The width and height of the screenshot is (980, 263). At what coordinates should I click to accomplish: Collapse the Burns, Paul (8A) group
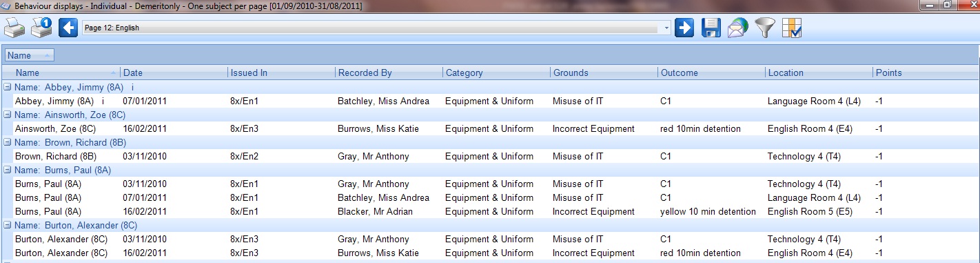tap(7, 171)
